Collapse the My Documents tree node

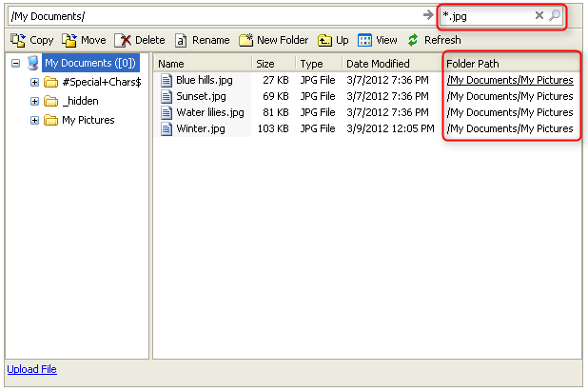point(16,63)
